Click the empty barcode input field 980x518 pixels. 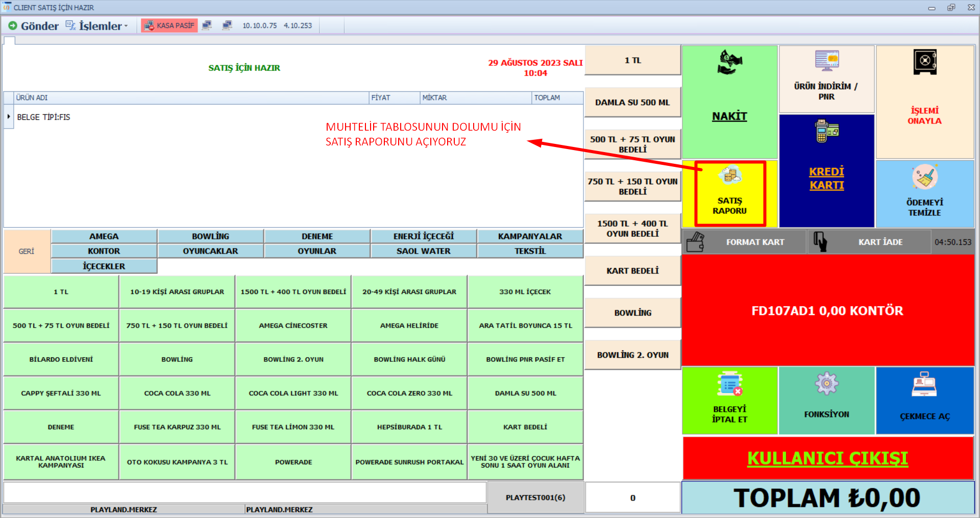point(245,493)
